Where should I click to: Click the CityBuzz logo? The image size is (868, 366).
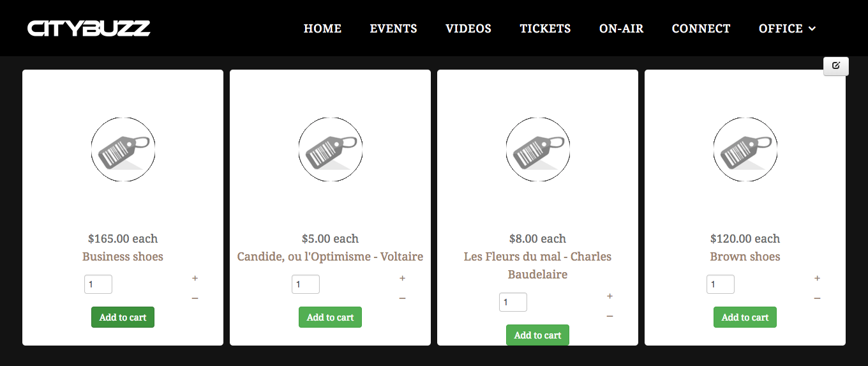89,28
